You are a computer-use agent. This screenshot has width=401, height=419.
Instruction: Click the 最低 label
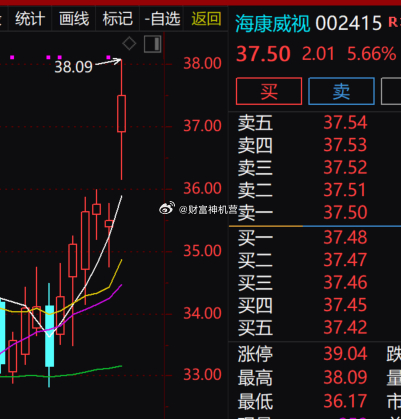point(255,402)
